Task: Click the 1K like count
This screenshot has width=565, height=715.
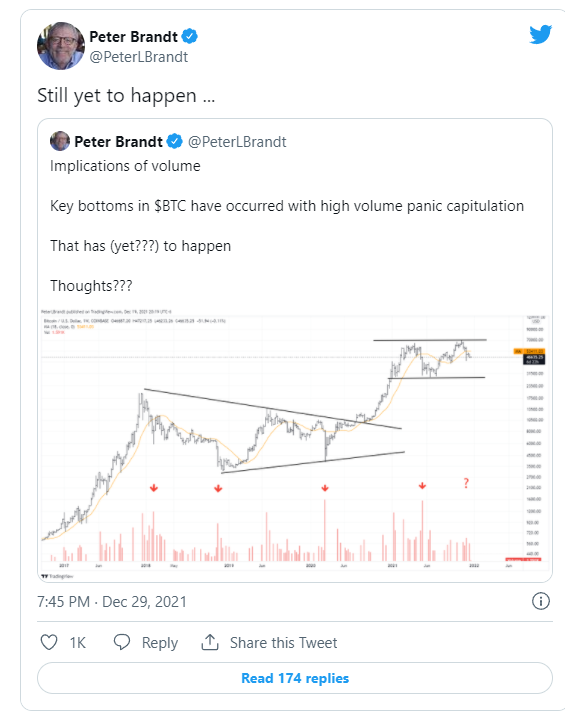Action: (x=78, y=643)
